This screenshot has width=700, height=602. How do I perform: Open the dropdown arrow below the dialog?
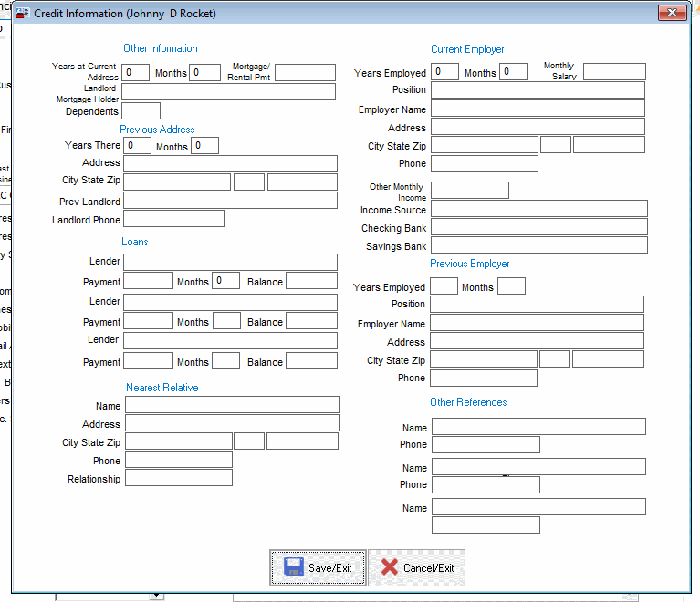(x=157, y=595)
